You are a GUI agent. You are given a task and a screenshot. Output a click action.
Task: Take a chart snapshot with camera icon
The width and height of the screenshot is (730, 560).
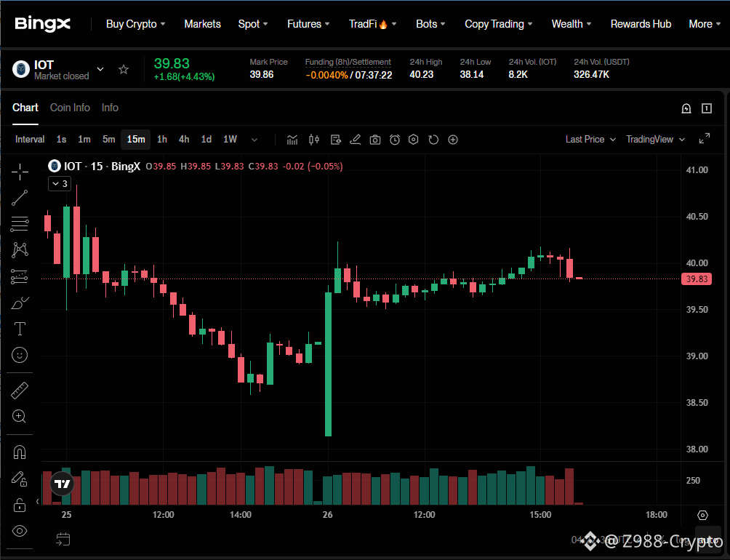374,140
